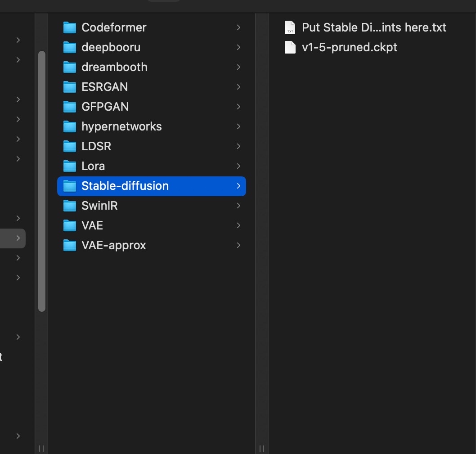Viewport: 476px width, 454px height.
Task: Click the column resize handle after folder list
Action: 262,448
